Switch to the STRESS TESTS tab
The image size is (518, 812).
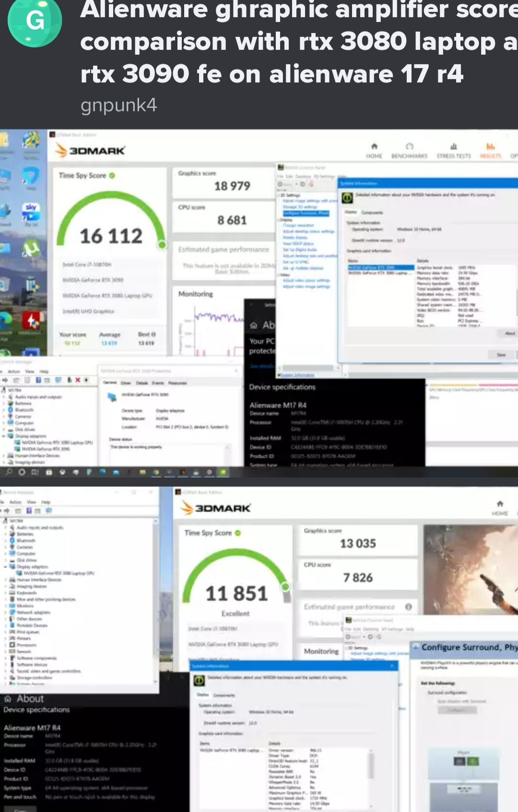pyautogui.click(x=454, y=151)
